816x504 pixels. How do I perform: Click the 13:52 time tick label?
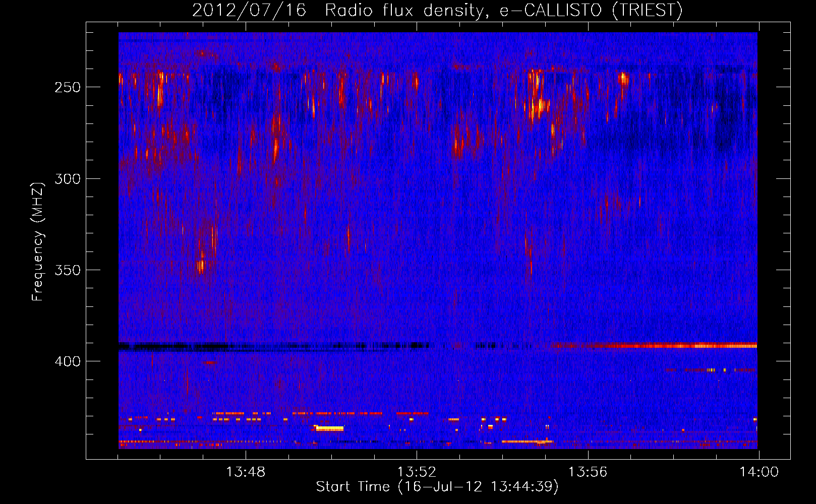[x=417, y=472]
